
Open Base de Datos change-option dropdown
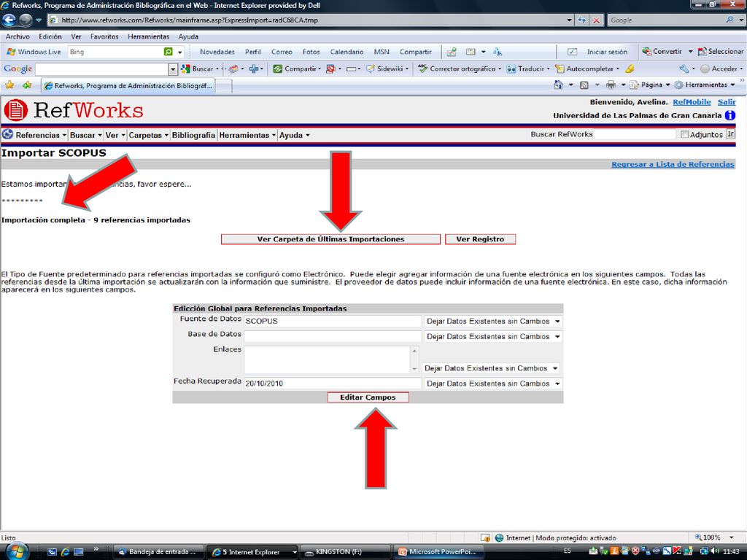click(x=493, y=337)
